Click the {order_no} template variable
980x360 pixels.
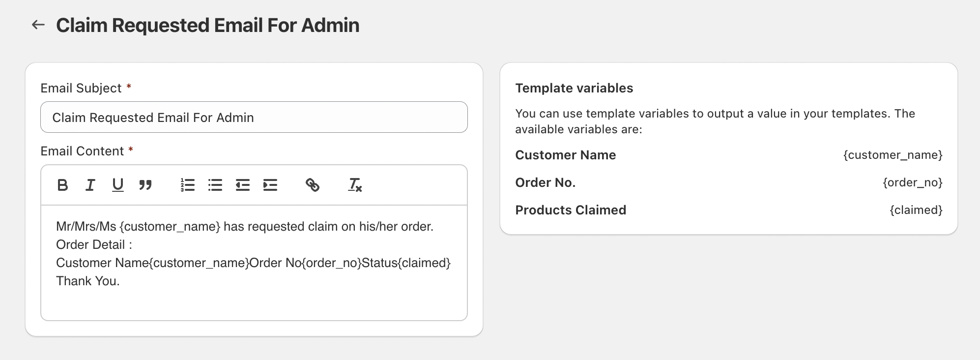coord(912,182)
